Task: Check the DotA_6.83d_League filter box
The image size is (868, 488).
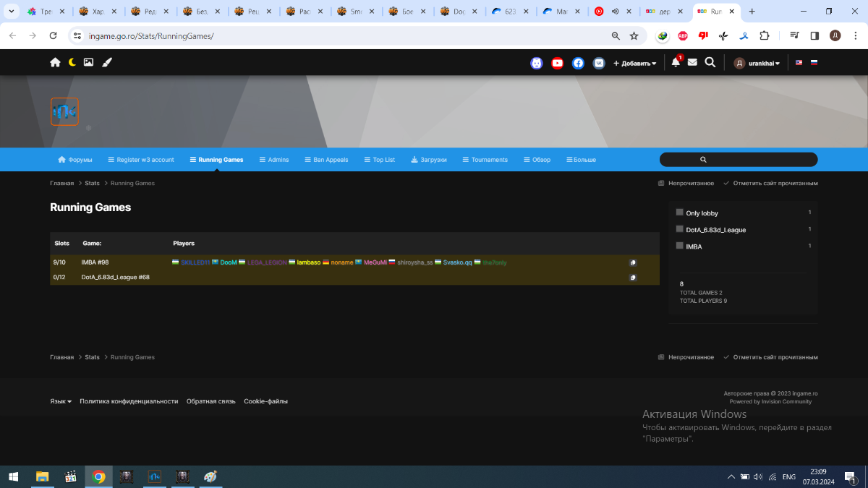Action: [680, 229]
